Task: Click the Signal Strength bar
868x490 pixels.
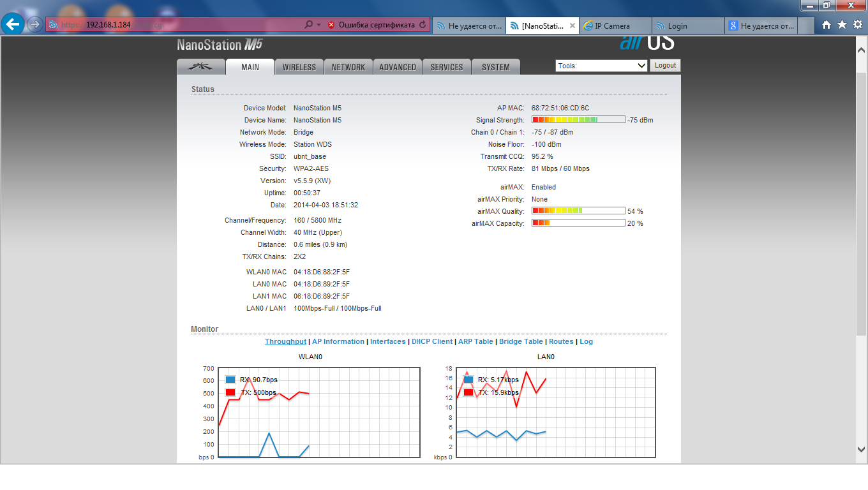Action: click(578, 119)
